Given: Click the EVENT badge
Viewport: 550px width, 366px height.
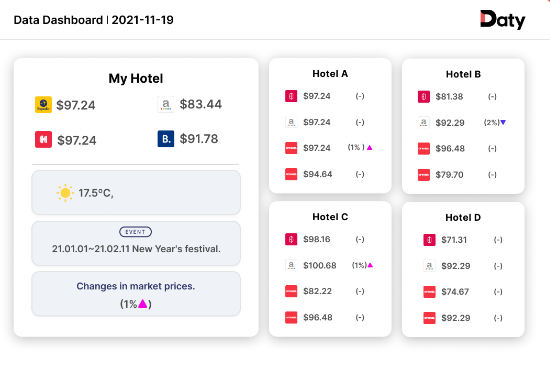Looking at the screenshot, I should [x=135, y=232].
